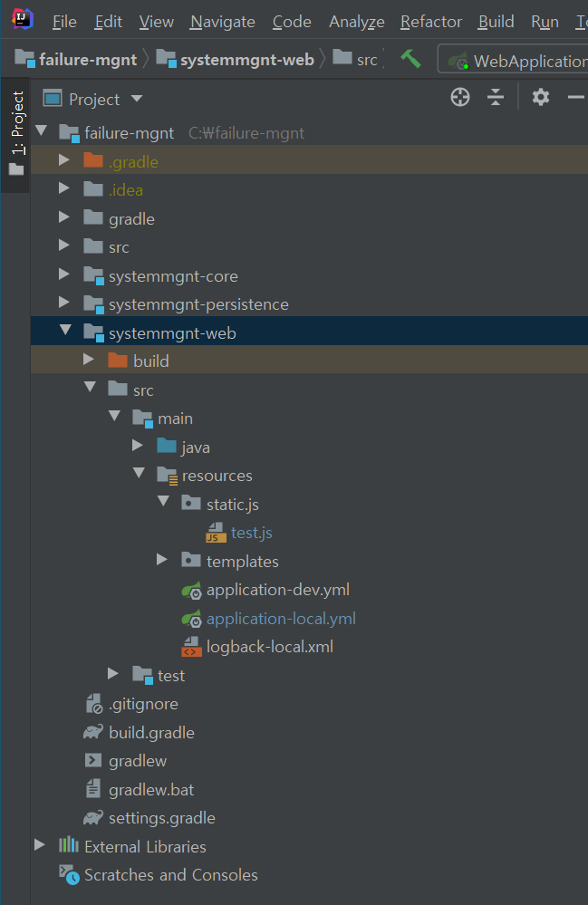Image resolution: width=588 pixels, height=905 pixels.
Task: Select Opened File with the crosshair icon
Action: point(459,97)
